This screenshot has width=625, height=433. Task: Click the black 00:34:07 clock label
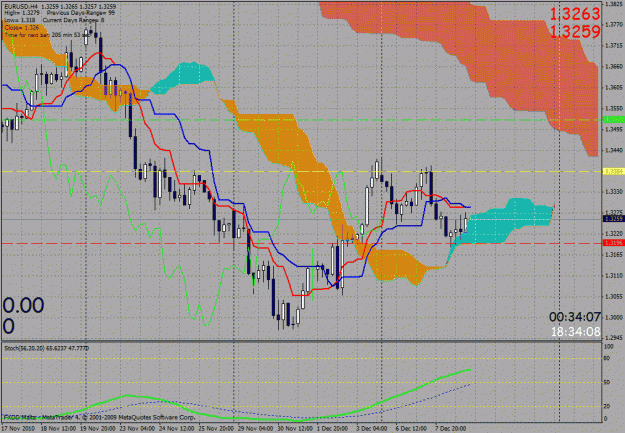tap(575, 317)
